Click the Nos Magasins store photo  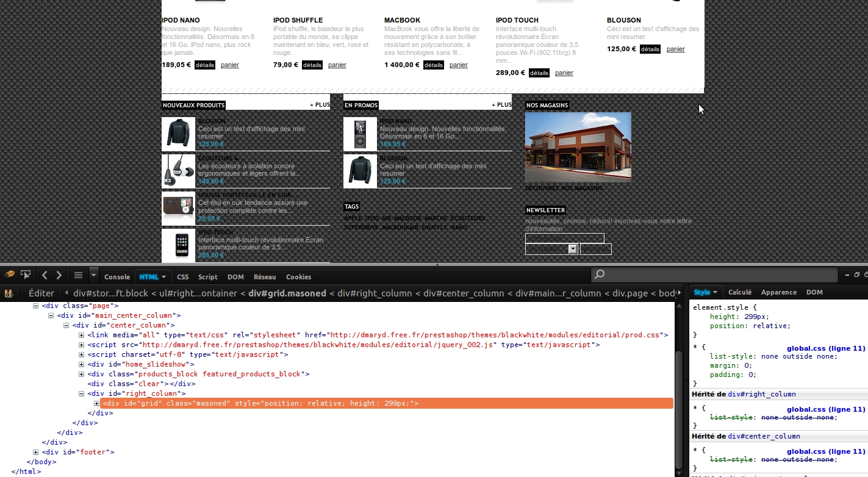tap(578, 147)
